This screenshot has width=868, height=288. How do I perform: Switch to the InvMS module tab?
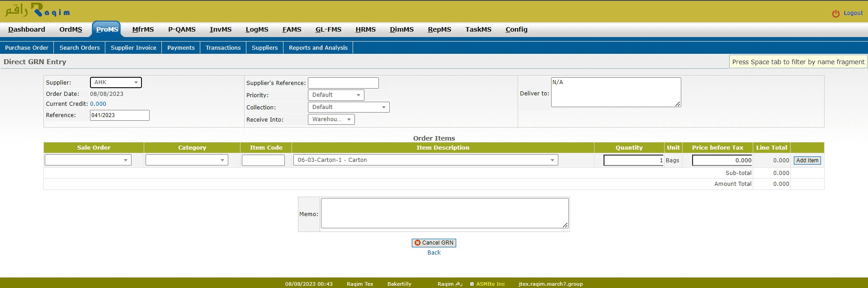(x=220, y=29)
